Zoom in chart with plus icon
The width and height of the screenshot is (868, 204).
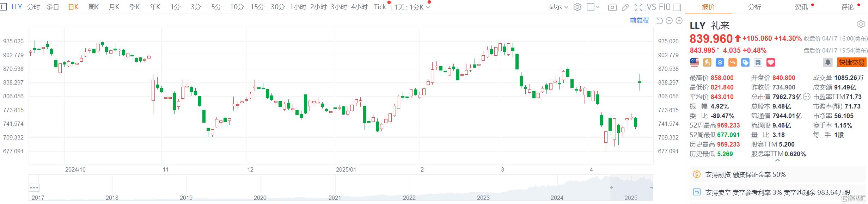pyautogui.click(x=679, y=21)
